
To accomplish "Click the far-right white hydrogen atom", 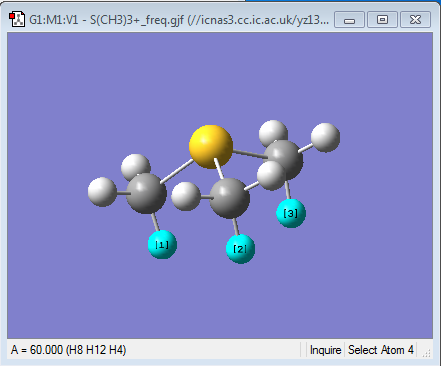I will pos(325,137).
